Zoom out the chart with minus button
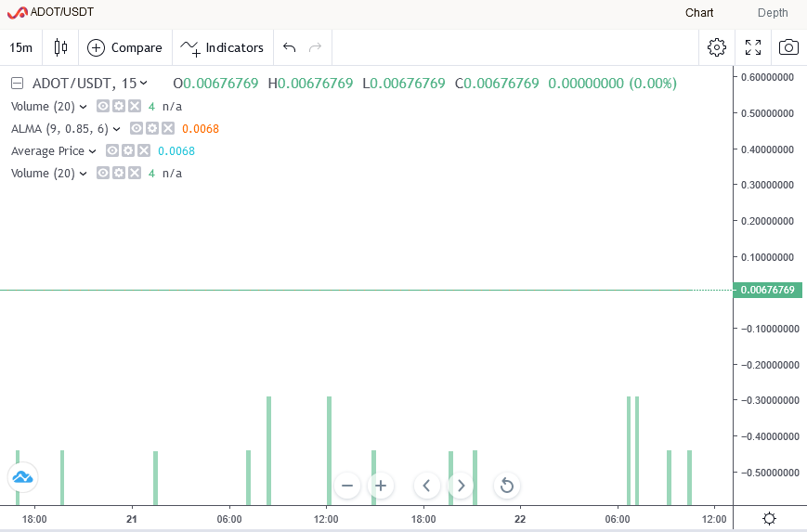This screenshot has width=807, height=532. (347, 486)
